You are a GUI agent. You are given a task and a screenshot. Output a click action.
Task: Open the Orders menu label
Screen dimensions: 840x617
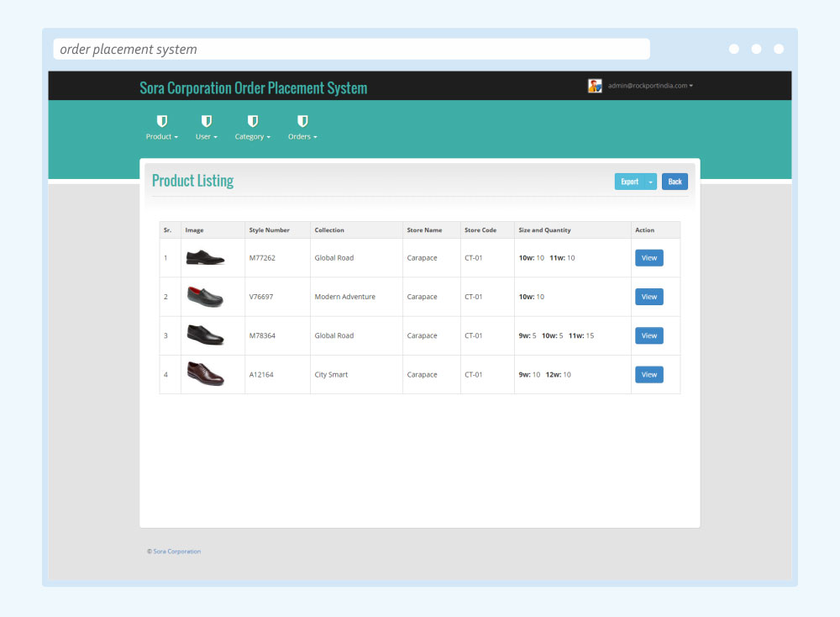coord(302,137)
